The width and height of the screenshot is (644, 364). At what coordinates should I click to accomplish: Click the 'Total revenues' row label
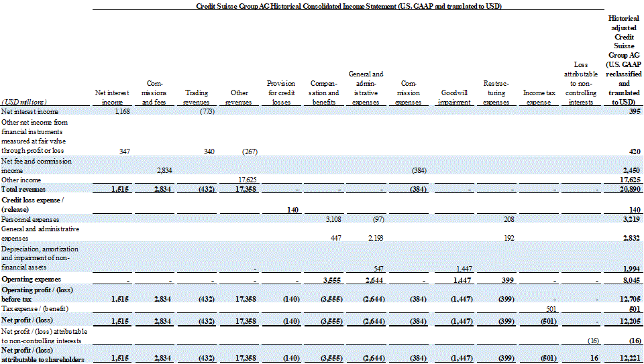23,189
